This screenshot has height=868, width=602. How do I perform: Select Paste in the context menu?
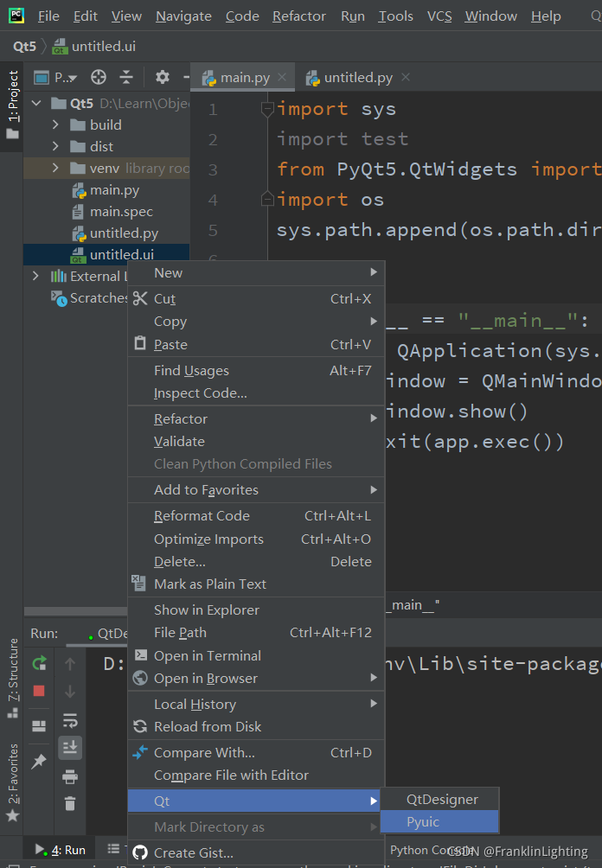click(x=256, y=344)
